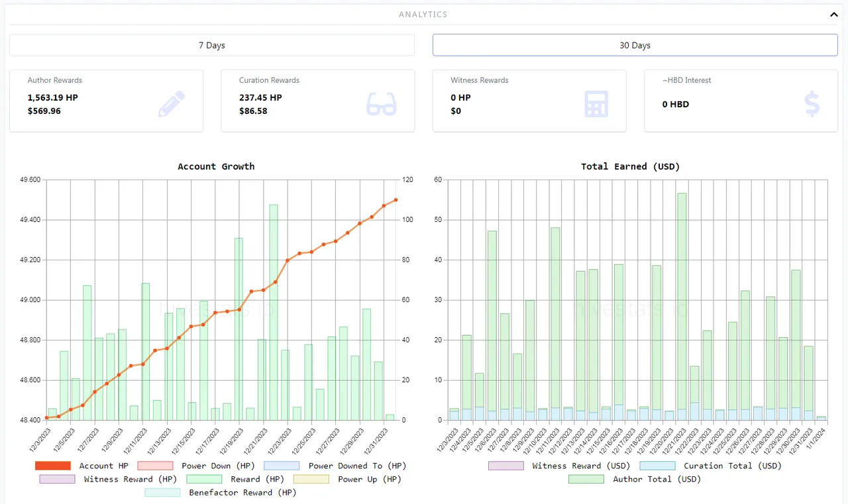The width and height of the screenshot is (848, 504).
Task: Click the 12/11/2023 bar in Total Earned
Action: 555,324
